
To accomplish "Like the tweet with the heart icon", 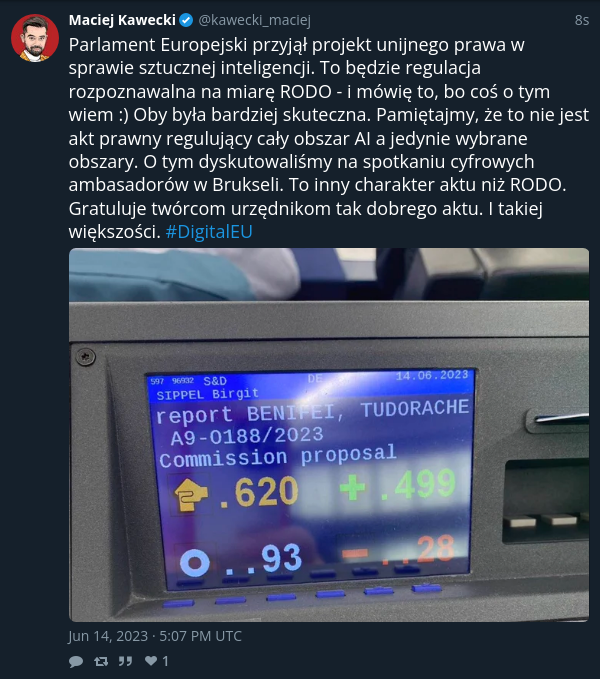I will pyautogui.click(x=151, y=660).
